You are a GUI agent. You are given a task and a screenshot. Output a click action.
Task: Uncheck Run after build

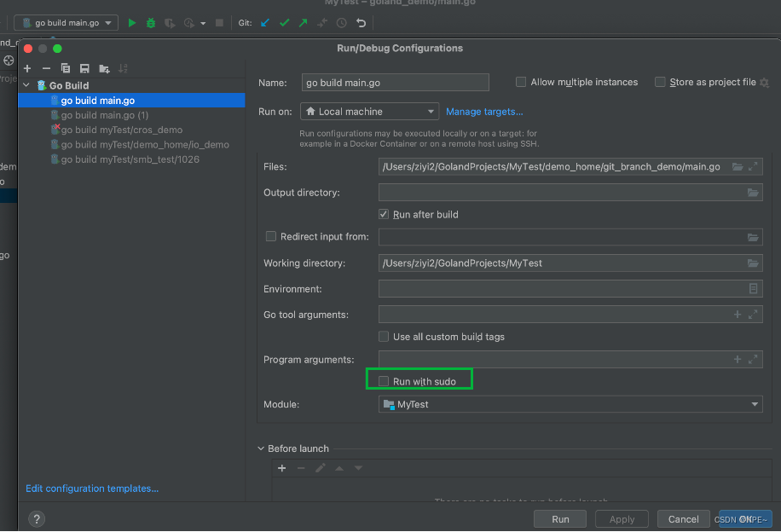[x=384, y=214]
